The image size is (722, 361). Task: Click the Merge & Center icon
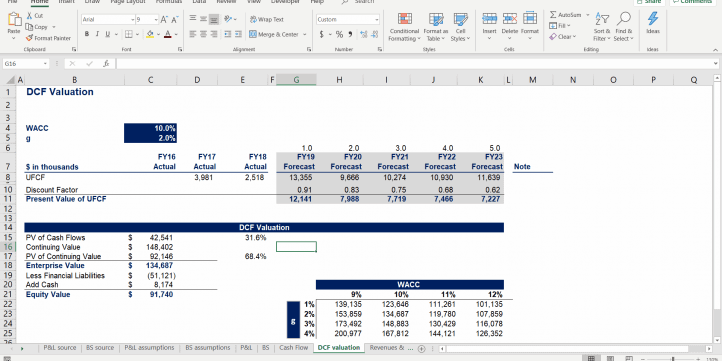point(253,34)
